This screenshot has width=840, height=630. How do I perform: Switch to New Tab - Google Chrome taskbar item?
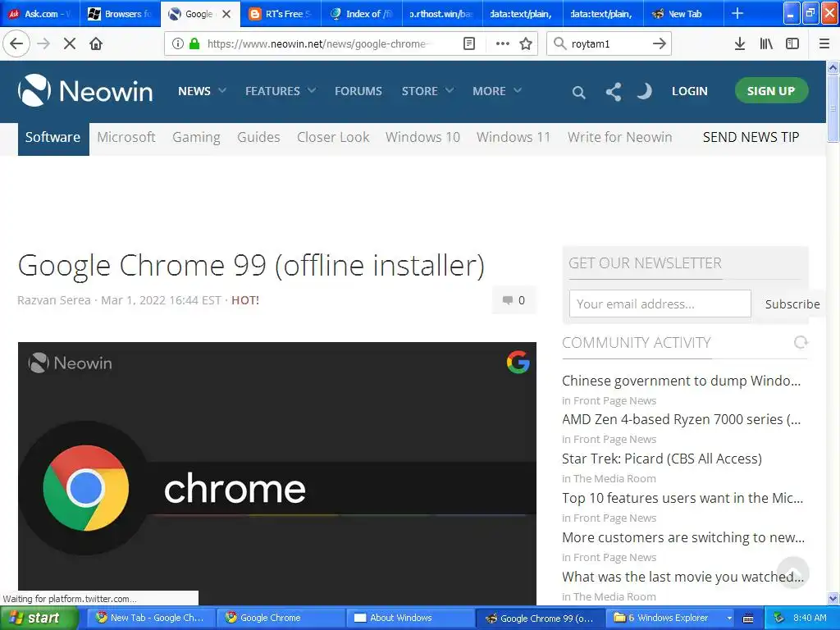point(151,618)
